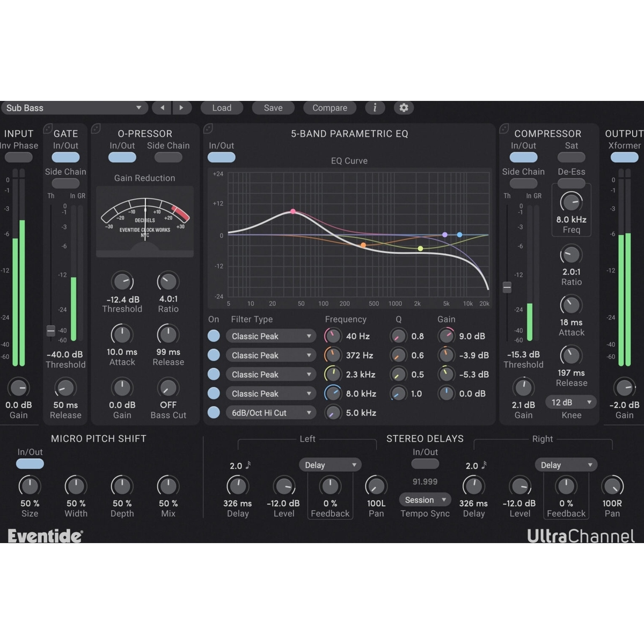Click the blue hi-cut EQ node on curve
The height and width of the screenshot is (644, 644).
[x=459, y=235]
